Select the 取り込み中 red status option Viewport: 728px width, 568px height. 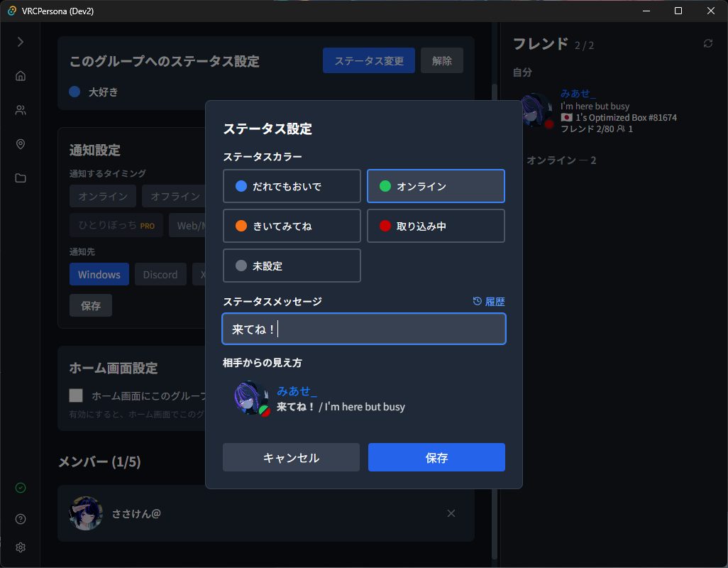pos(436,226)
